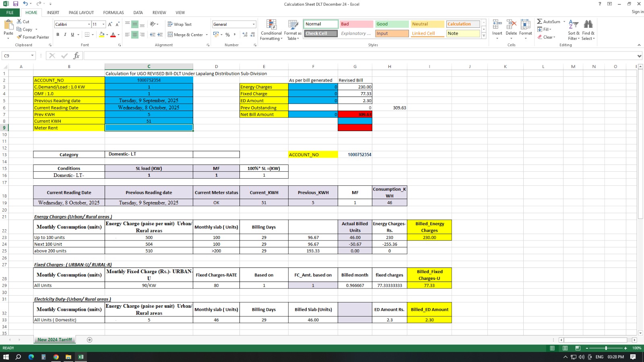The height and width of the screenshot is (362, 644).
Task: Open the Conditional Formatting menu
Action: (271, 30)
